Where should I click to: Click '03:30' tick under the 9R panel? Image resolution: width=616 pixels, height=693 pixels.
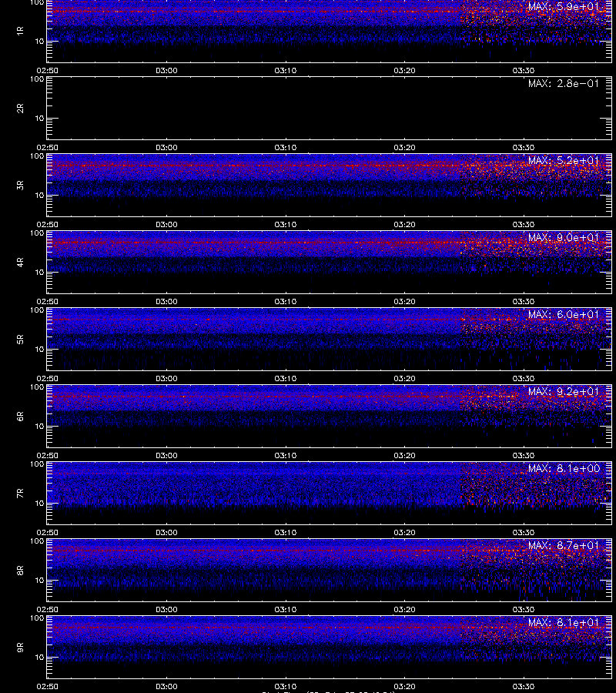click(524, 686)
